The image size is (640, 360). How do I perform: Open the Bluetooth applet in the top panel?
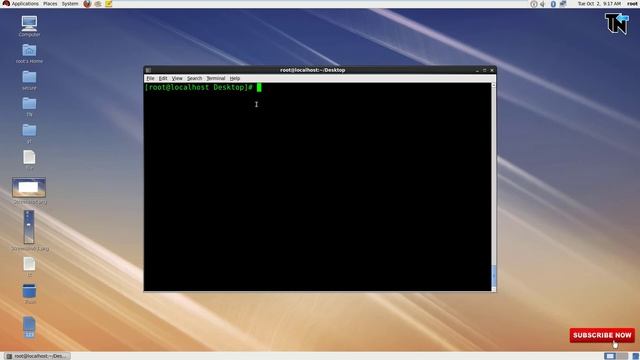[x=553, y=4]
